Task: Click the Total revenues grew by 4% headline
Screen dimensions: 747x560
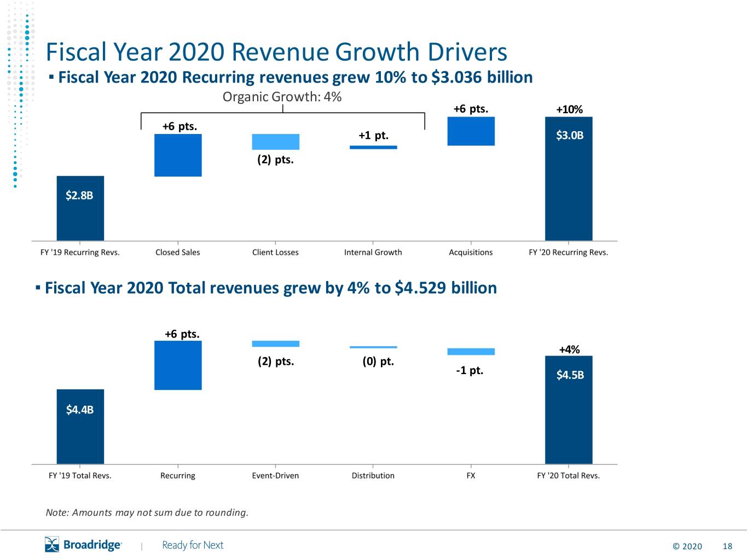Action: point(271,288)
